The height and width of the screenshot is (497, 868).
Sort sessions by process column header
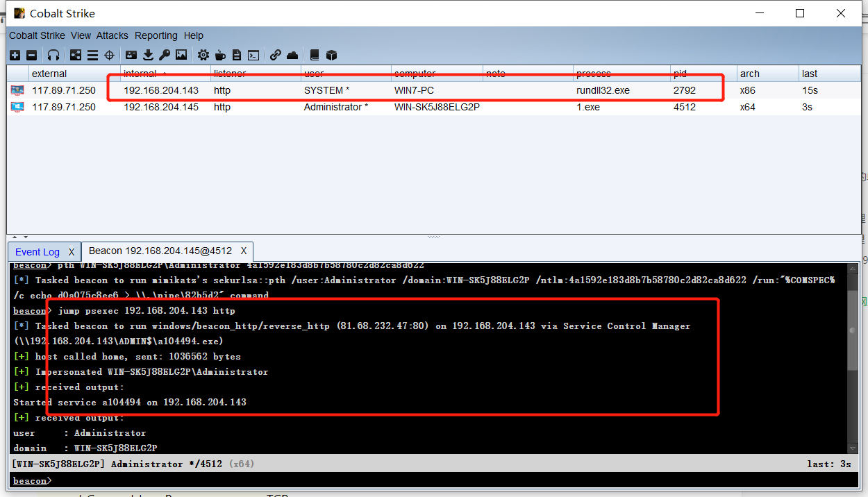click(x=621, y=74)
